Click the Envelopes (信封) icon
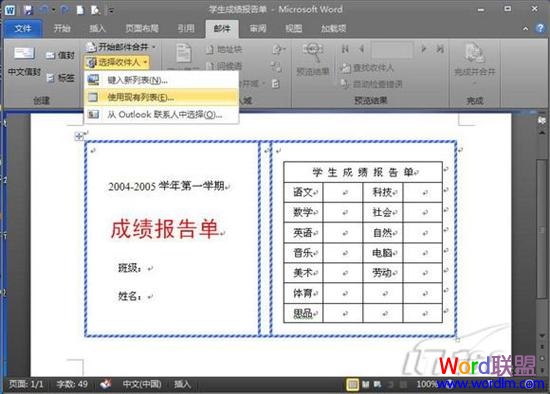Image resolution: width=550 pixels, height=394 pixels. tap(51, 55)
